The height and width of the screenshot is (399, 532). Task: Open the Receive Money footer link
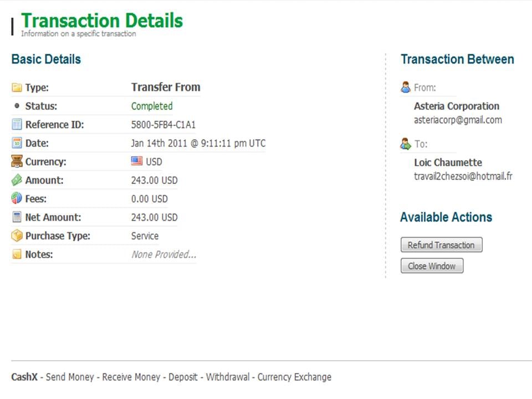click(x=131, y=377)
